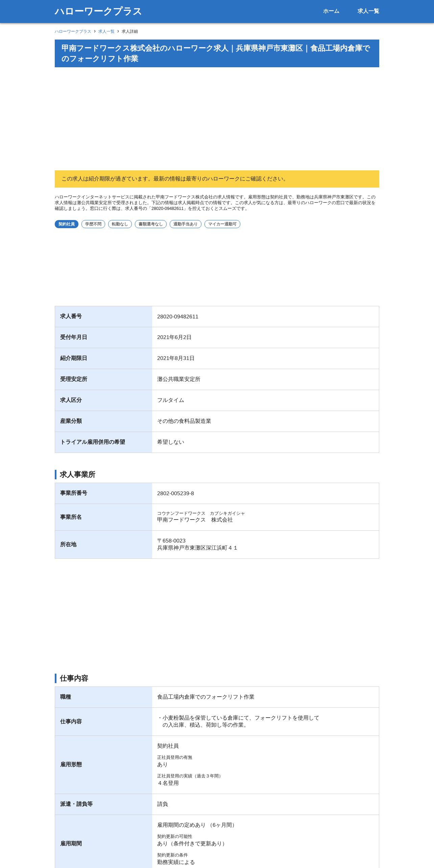Click the フルタイム value

171,400
